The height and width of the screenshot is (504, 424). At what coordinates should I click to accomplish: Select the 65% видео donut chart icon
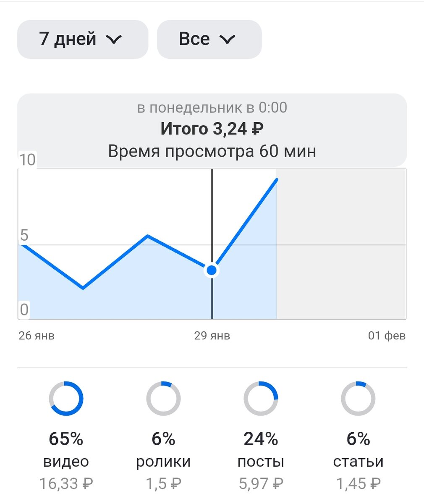66,399
